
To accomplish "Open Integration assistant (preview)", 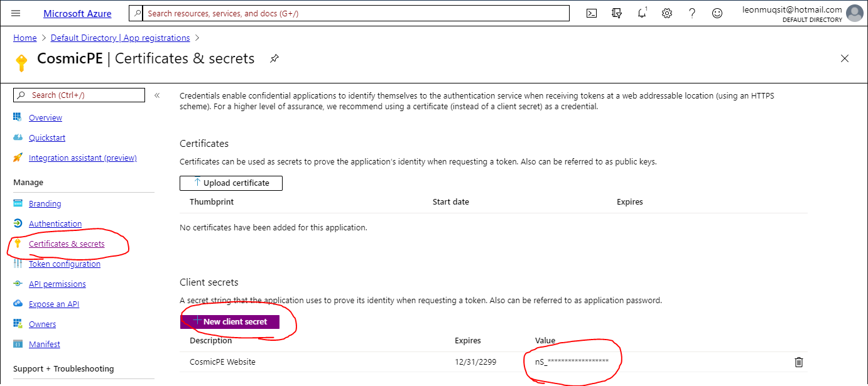I will [83, 158].
